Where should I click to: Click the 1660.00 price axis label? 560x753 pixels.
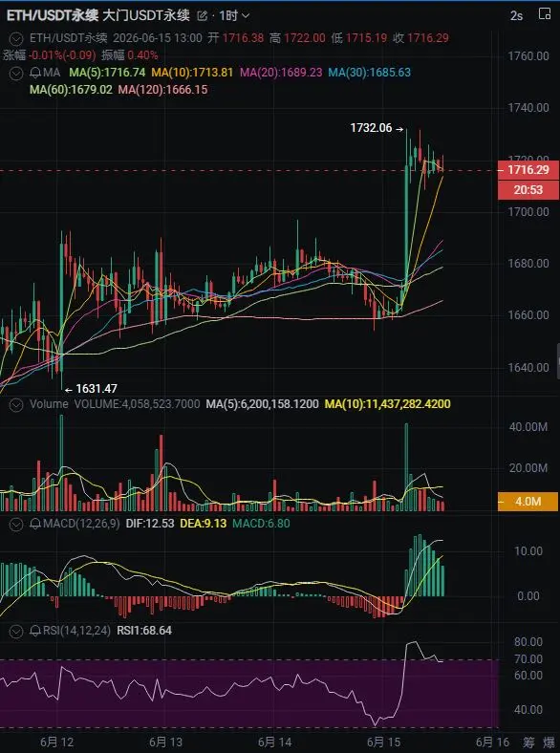click(x=528, y=315)
